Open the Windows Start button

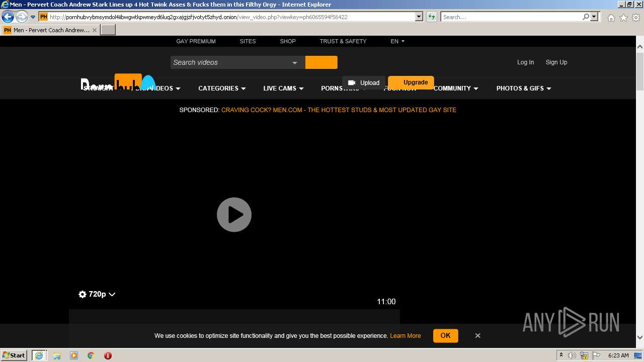(14, 355)
